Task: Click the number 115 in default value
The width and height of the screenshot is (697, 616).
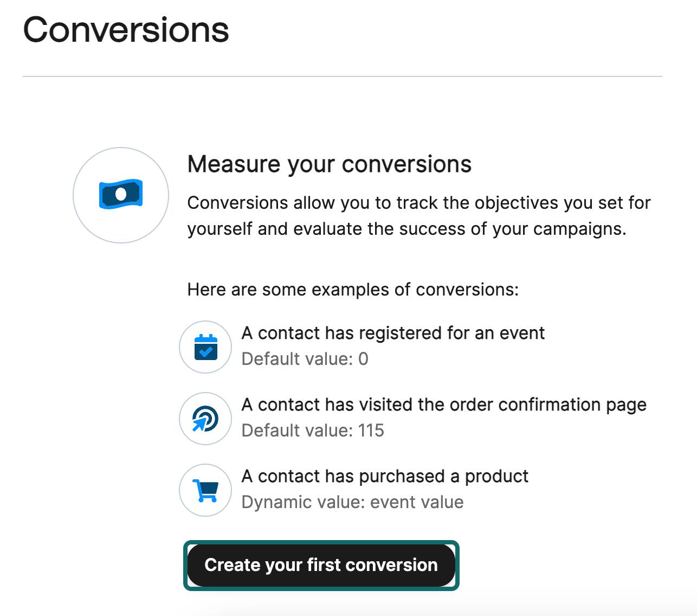Action: (371, 431)
